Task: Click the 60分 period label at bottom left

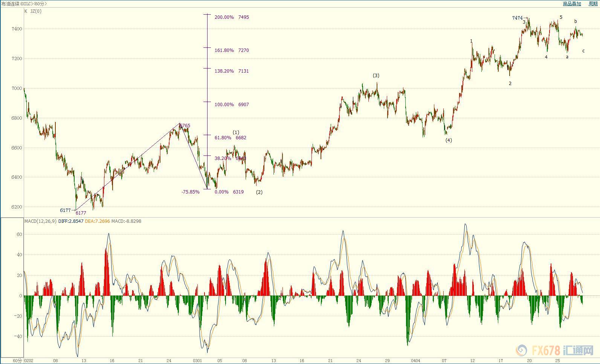Action: coord(17,361)
